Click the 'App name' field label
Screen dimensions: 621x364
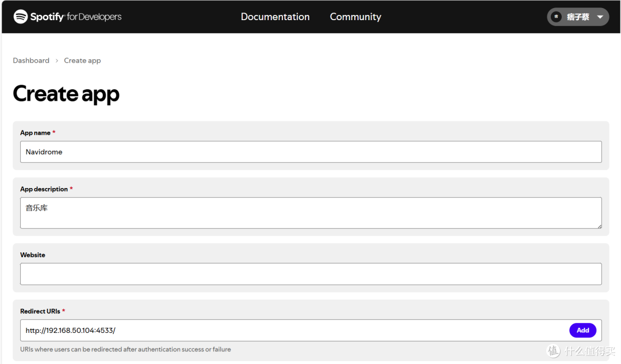pos(35,133)
